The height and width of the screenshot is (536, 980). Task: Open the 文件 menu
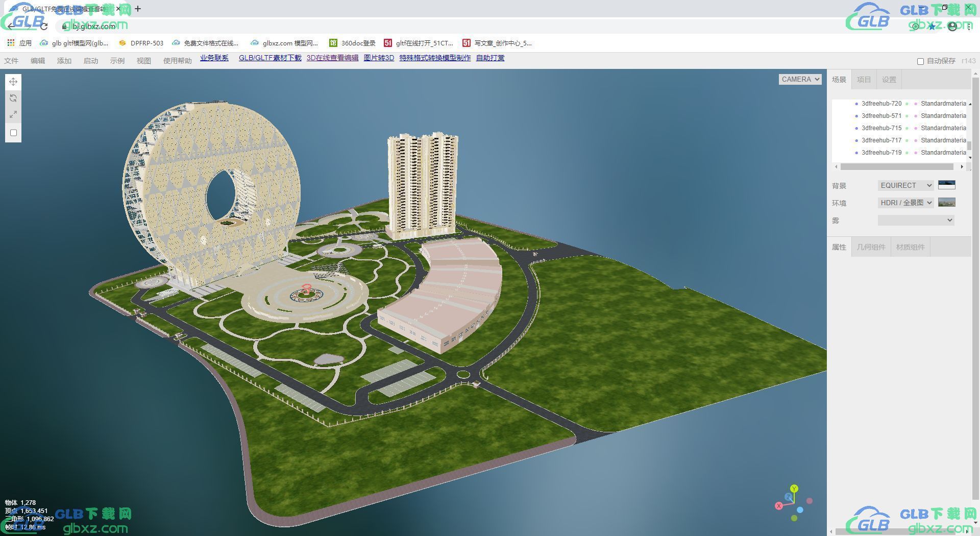click(x=11, y=61)
